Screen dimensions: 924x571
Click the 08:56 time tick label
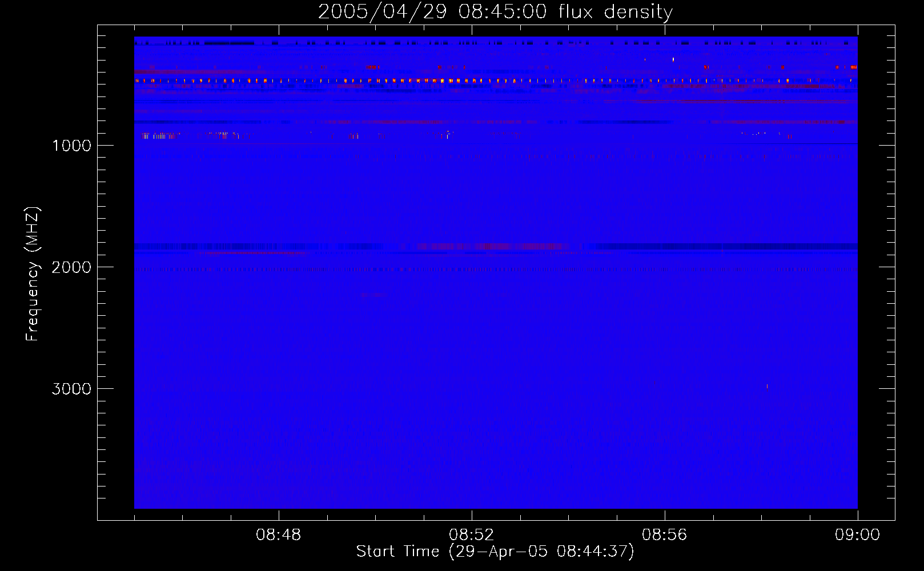[x=664, y=535]
